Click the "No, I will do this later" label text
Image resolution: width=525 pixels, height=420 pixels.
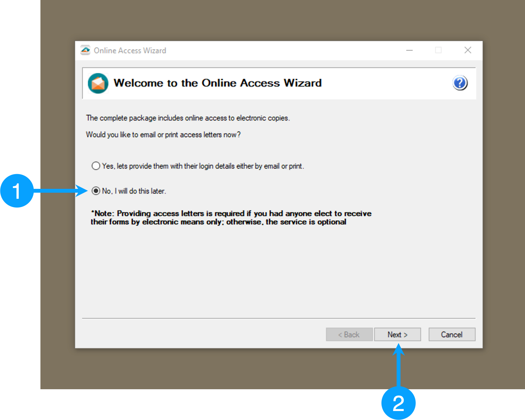pos(134,191)
